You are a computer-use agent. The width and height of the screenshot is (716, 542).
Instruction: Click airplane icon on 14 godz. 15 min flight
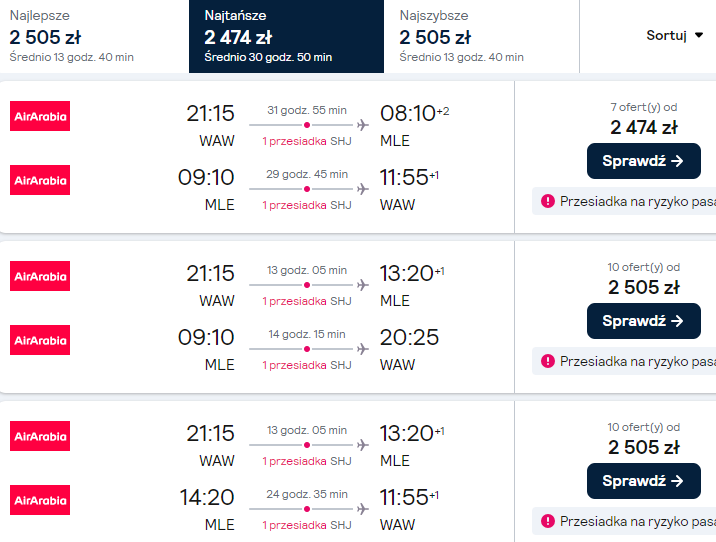tap(362, 349)
